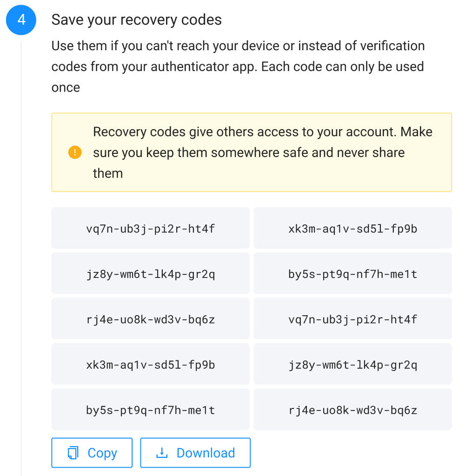Screen dimensions: 465x476
Task: Select code vq7n-ub3j-pi2r-ht4f in the right column
Action: point(352,319)
